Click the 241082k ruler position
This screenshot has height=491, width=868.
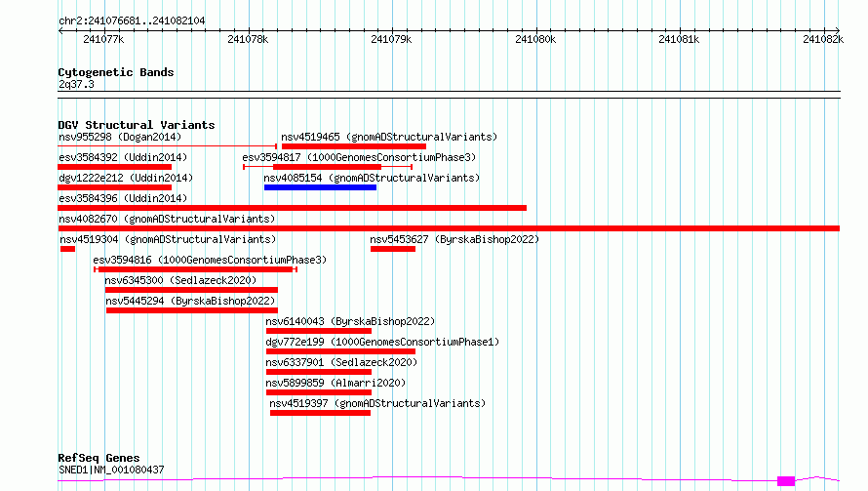823,39
